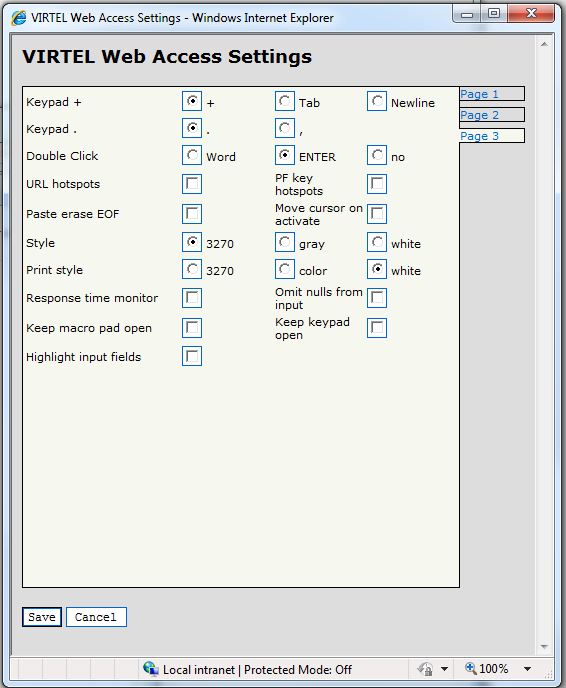Click Internet Explorer icon in title bar
Screen dimensions: 566x688
click(19, 18)
